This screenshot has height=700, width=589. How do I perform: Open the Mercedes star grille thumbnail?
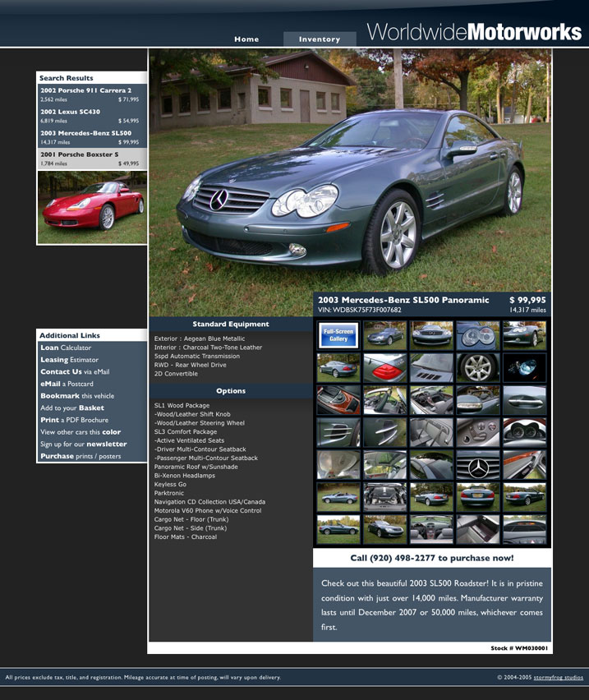pos(478,465)
